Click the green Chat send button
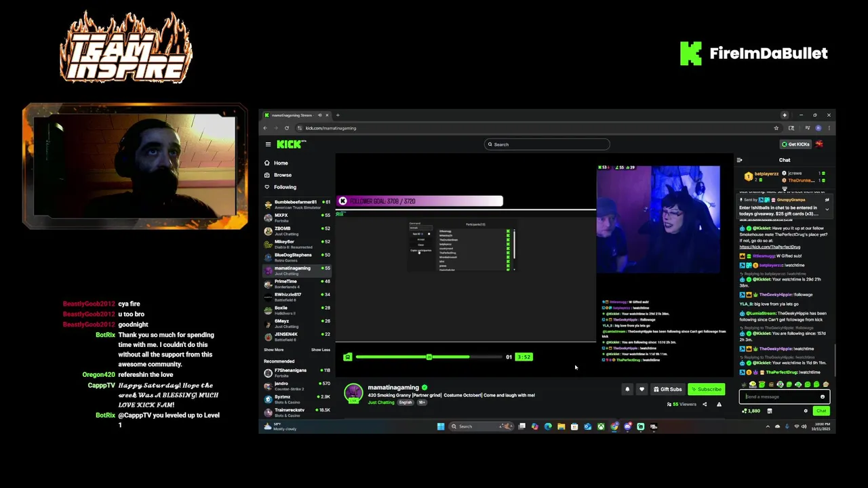 click(821, 411)
